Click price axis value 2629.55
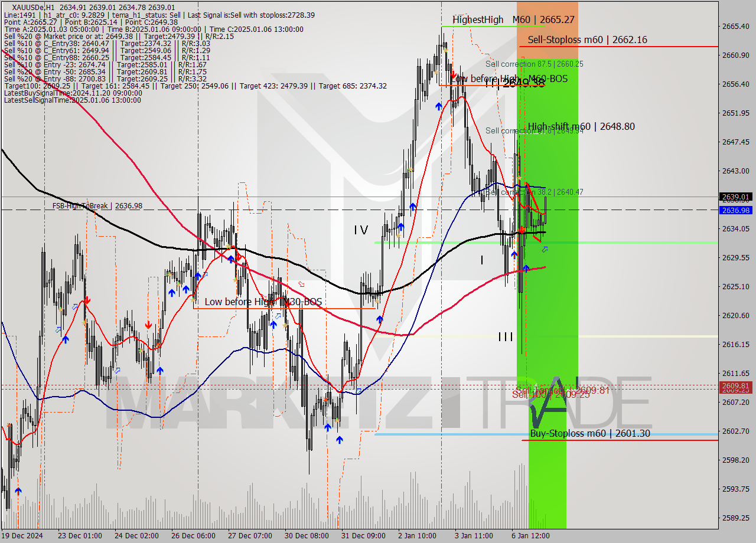This screenshot has height=543, width=756. (x=735, y=257)
